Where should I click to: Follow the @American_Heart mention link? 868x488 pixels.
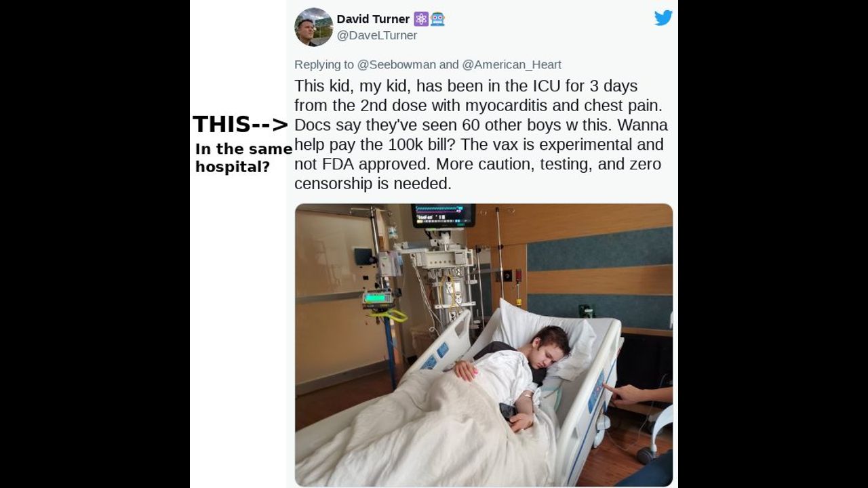(x=511, y=65)
